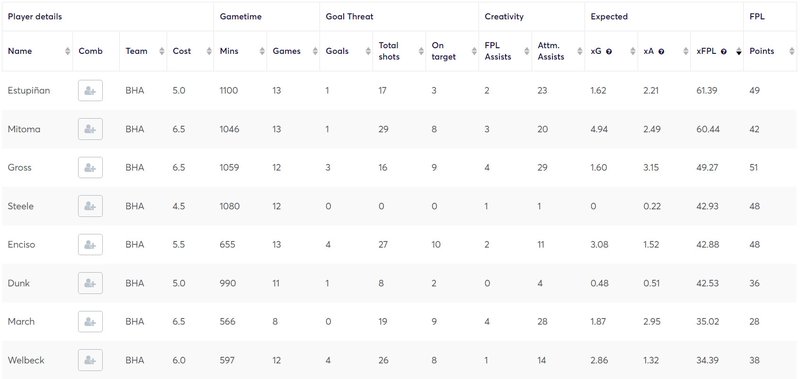Viewport: 800px width, 379px height.
Task: Open the xG help tooltip icon
Action: [609, 52]
